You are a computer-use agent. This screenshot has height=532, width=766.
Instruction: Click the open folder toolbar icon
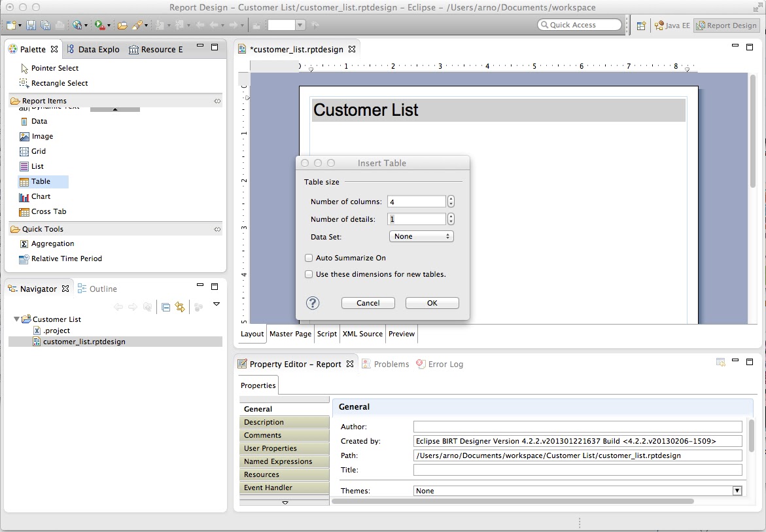(122, 25)
